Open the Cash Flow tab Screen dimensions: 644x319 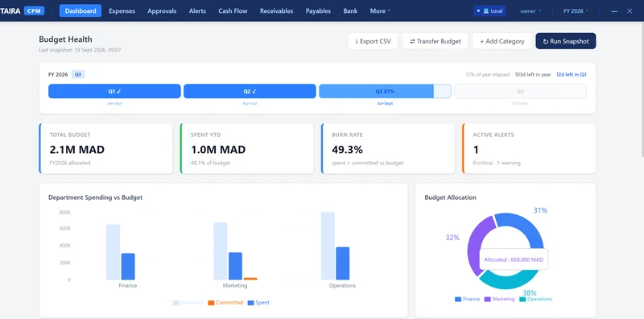pos(233,10)
